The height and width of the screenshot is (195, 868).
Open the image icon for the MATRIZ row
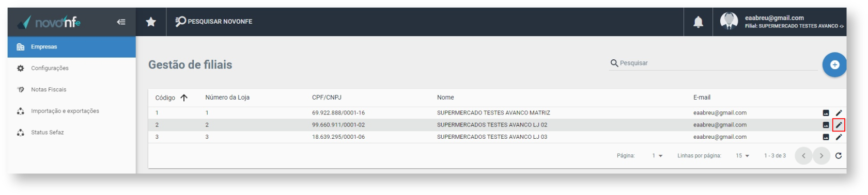pyautogui.click(x=826, y=113)
